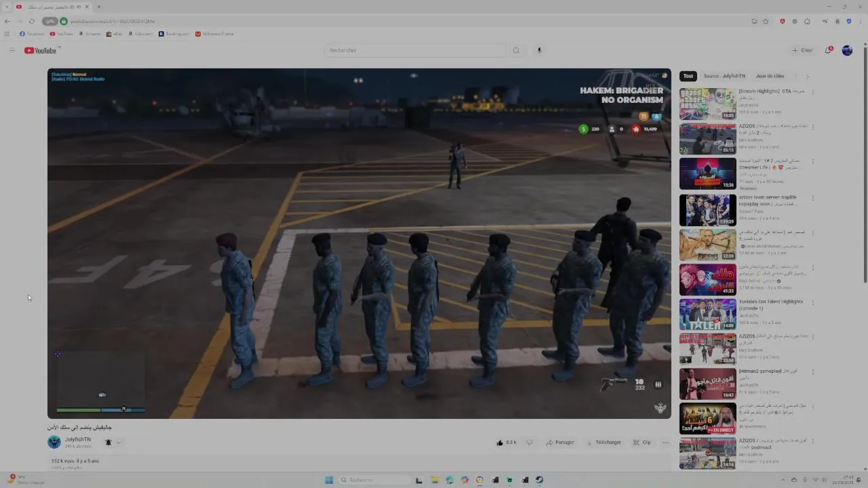Click the Windows taskbar search box
The width and height of the screenshot is (868, 488).
[x=373, y=480]
